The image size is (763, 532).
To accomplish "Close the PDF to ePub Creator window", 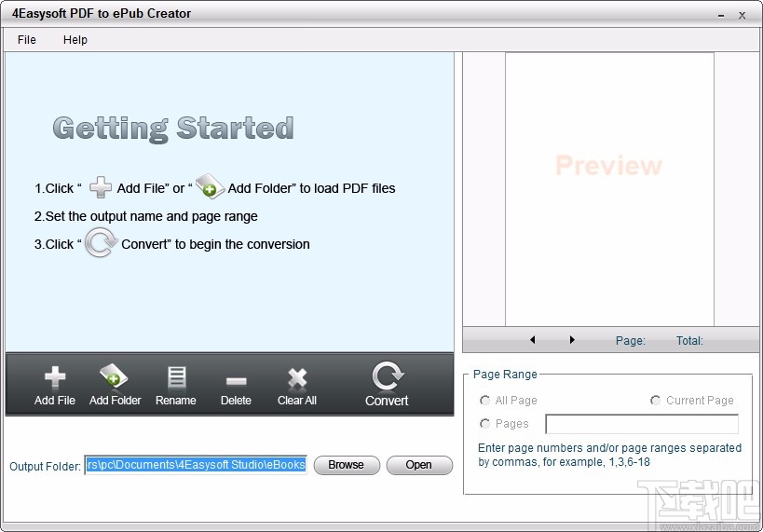I will [x=743, y=16].
